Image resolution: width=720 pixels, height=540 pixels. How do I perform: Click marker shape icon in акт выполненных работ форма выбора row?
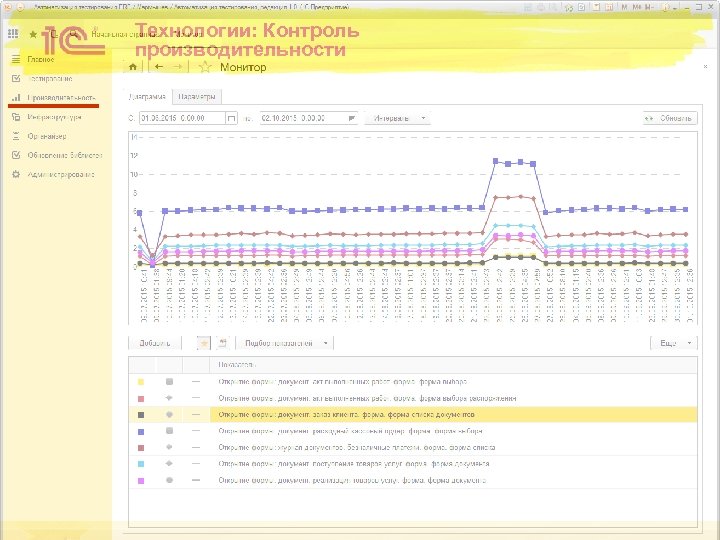coord(169,382)
